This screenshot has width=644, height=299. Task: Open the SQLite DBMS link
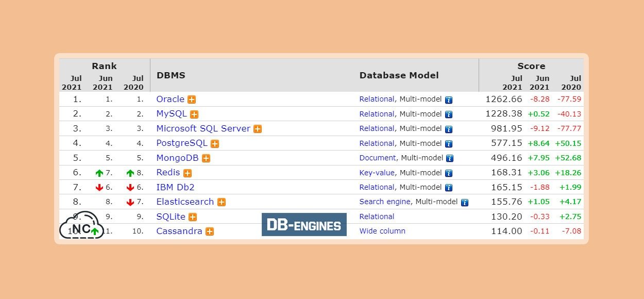pos(171,217)
